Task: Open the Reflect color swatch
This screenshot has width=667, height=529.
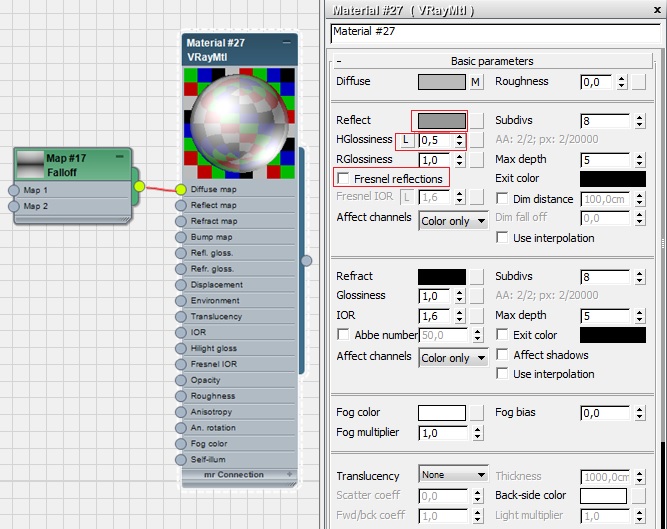Action: coord(442,121)
